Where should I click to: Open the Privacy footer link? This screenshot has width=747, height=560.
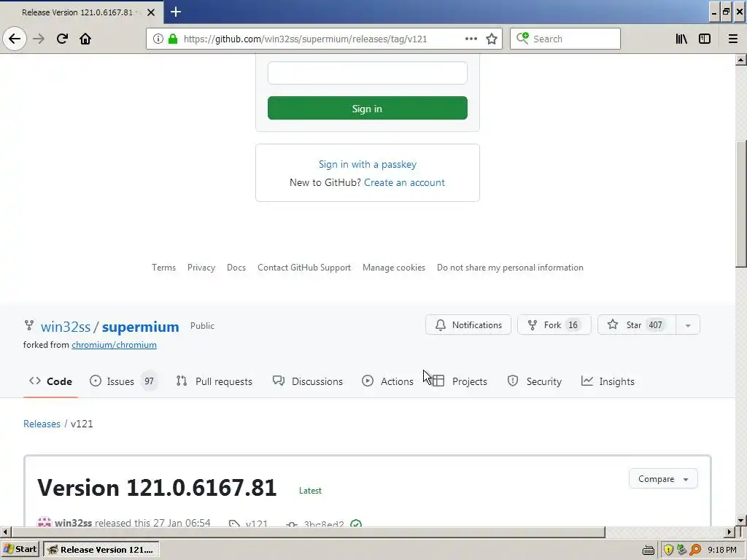pyautogui.click(x=201, y=268)
